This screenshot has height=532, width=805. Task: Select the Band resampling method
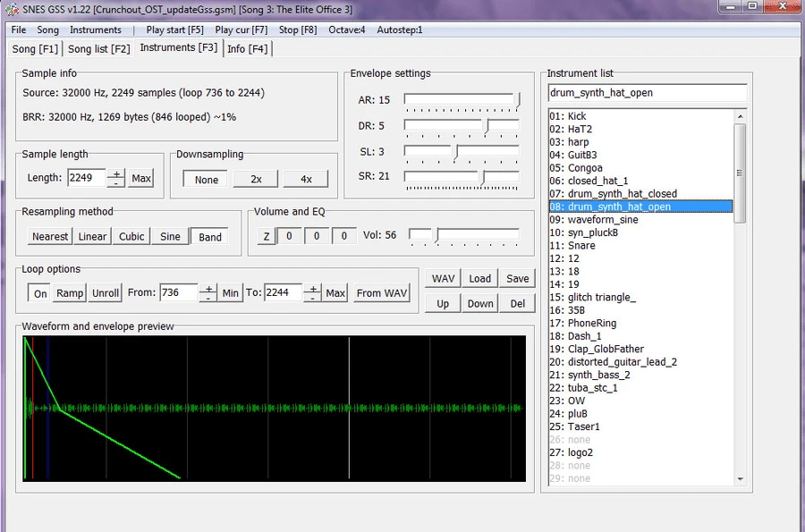coord(209,236)
